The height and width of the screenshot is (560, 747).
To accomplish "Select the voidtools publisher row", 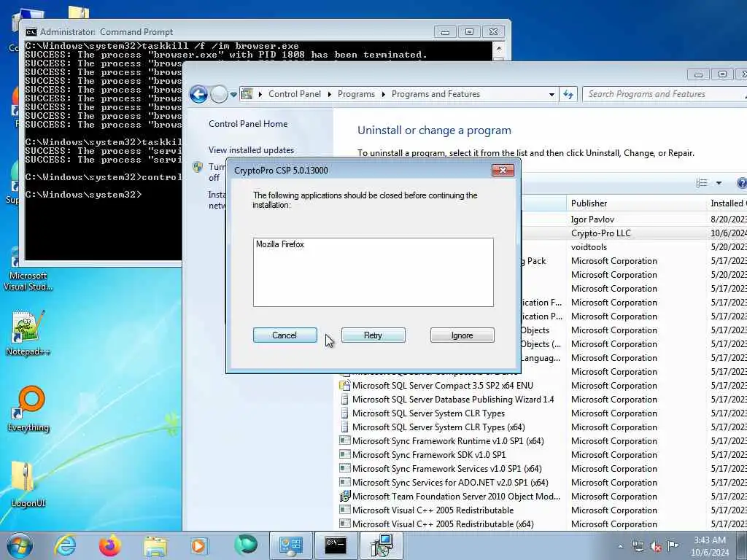I will [x=589, y=247].
